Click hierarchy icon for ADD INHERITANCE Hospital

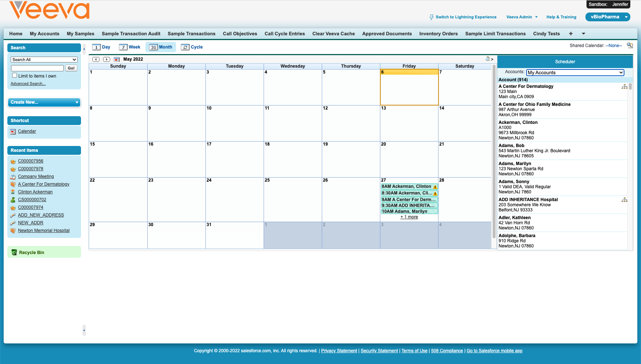tap(624, 200)
